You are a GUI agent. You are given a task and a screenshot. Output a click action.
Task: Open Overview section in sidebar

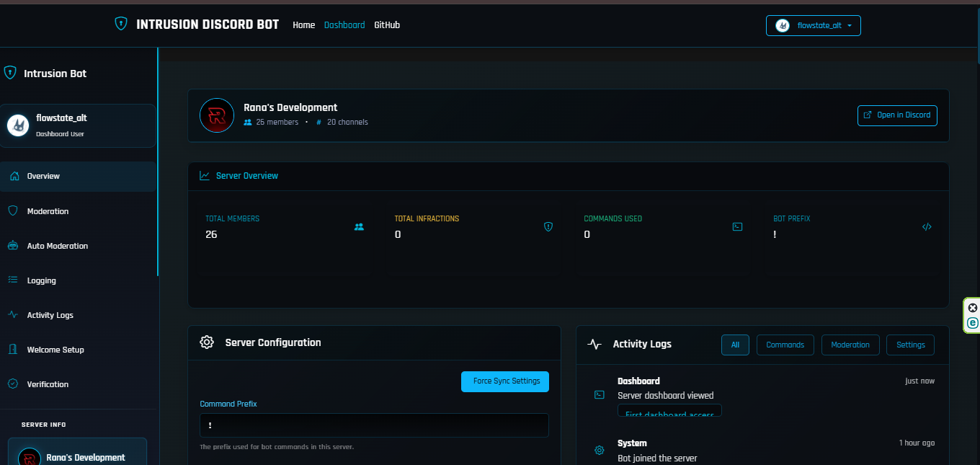click(78, 176)
